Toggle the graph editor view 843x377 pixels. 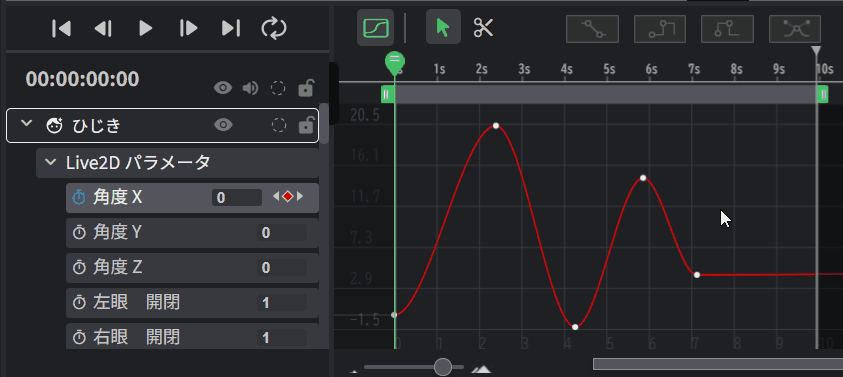coord(375,27)
